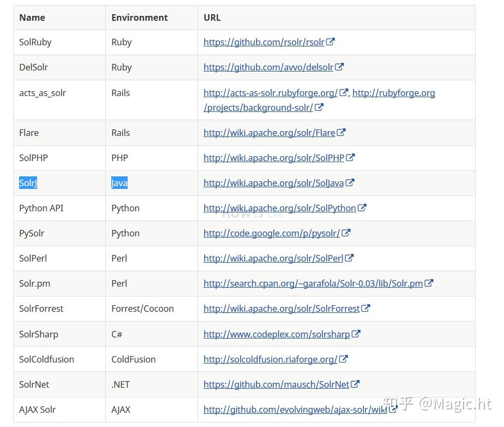Viewport: 504px width, 427px height.
Task: Click external-link icon after SolJava URL
Action: click(x=350, y=182)
